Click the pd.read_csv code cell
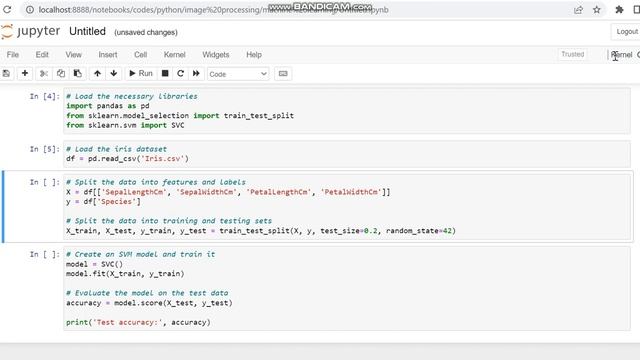Image resolution: width=640 pixels, height=360 pixels. (347, 154)
